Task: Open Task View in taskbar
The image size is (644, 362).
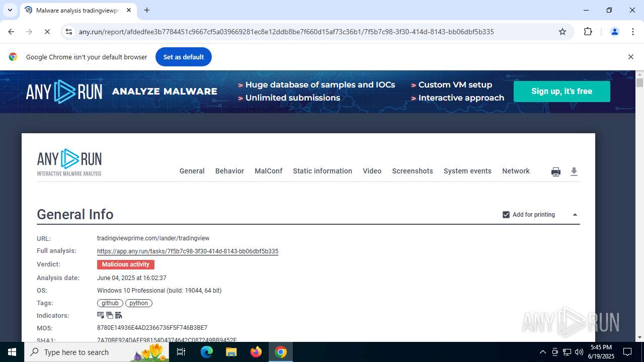Action: point(181,352)
